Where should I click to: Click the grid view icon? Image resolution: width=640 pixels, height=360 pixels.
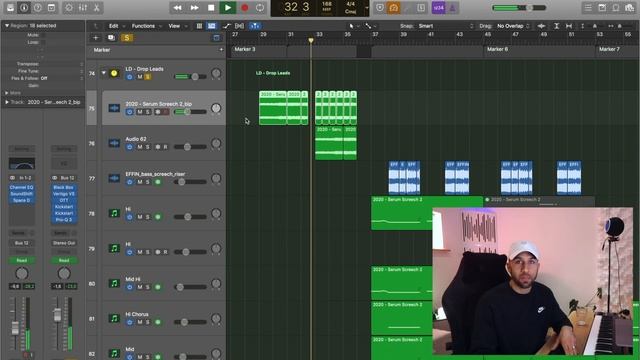point(199,26)
